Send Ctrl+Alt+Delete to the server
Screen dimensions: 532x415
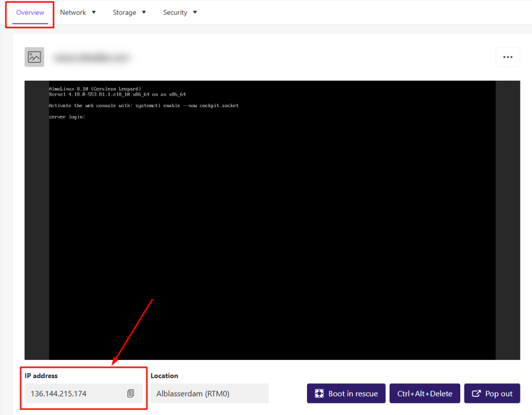click(424, 394)
